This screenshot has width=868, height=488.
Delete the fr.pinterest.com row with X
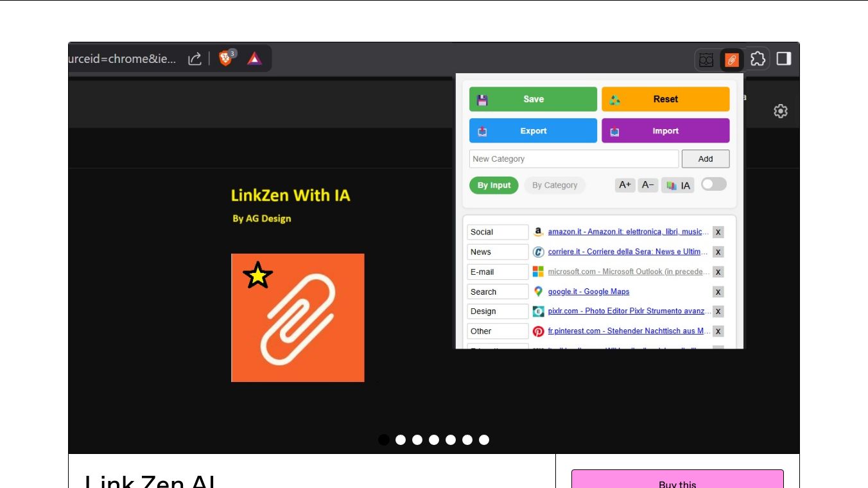pyautogui.click(x=718, y=332)
